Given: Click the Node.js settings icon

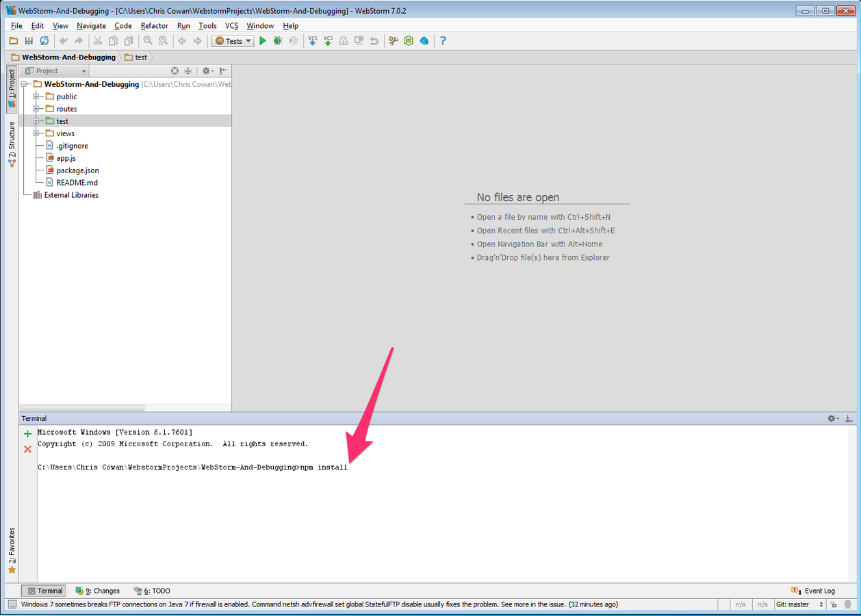Looking at the screenshot, I should click(409, 41).
